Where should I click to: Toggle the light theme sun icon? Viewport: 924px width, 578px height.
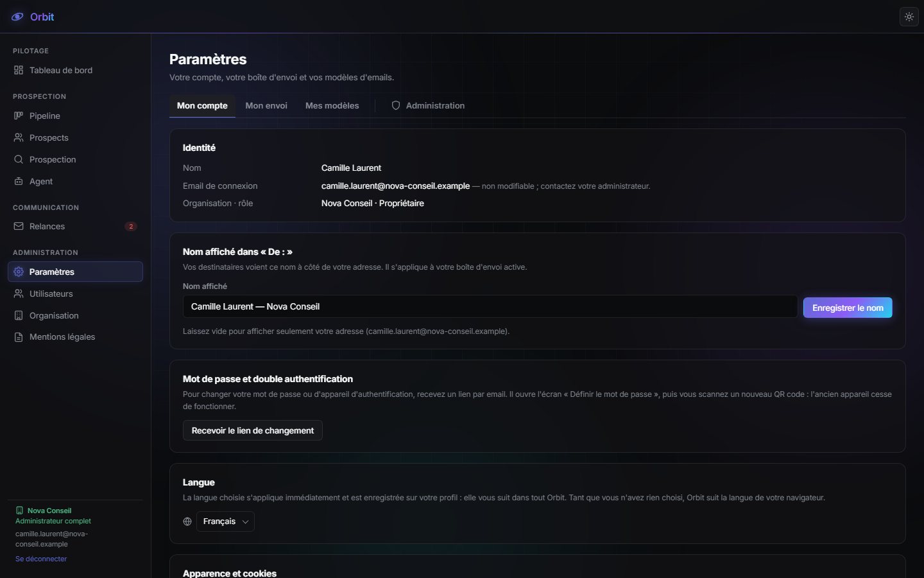pos(909,17)
